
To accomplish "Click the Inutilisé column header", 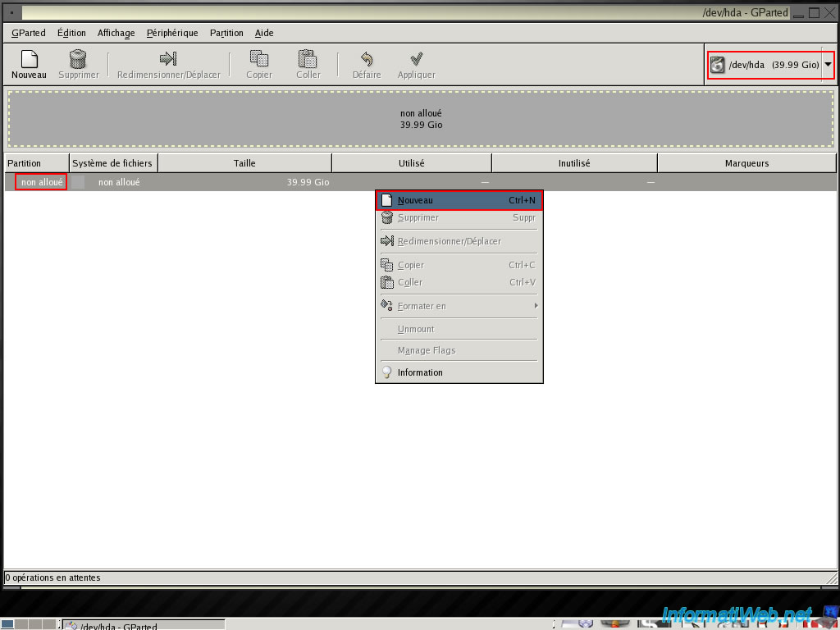I will pos(574,163).
